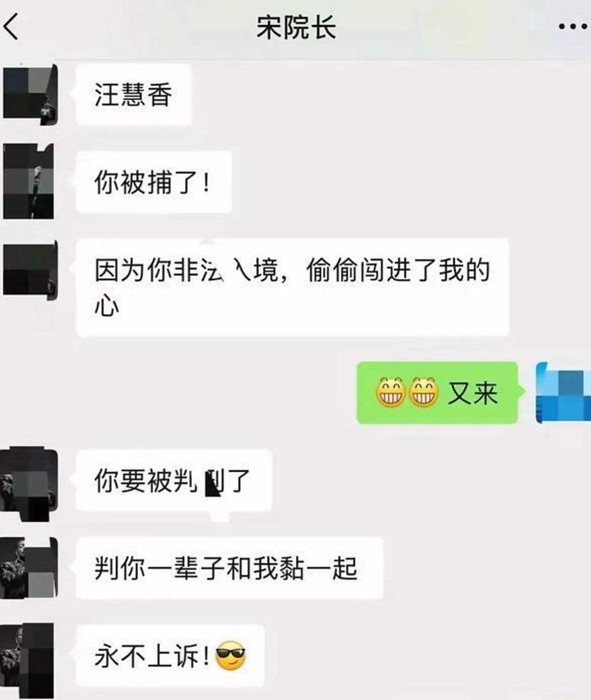
Task: Select the message about 偷偷闯进了我的心
Action: [x=292, y=288]
